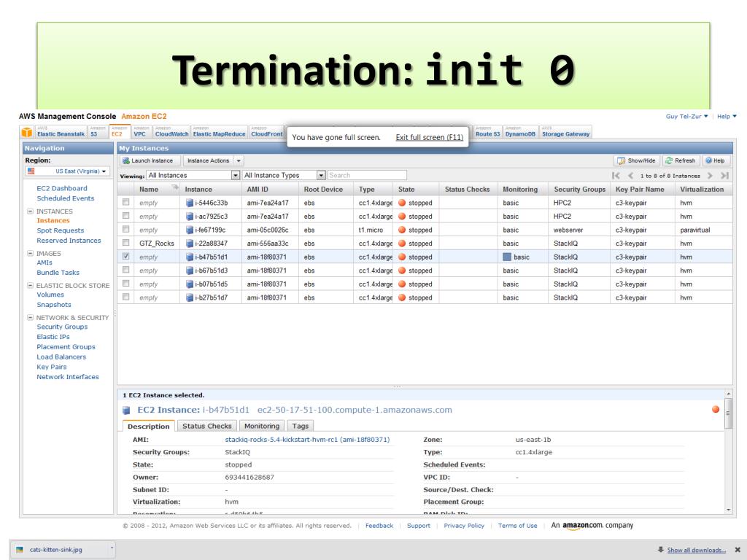Screen dimensions: 747x560
Task: Open the Route 53 service tab
Action: tap(488, 132)
